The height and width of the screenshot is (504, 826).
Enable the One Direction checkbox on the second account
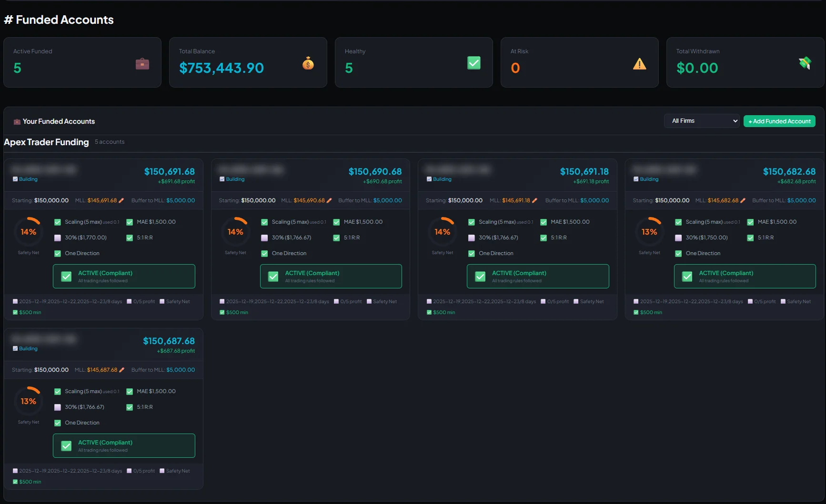click(x=264, y=253)
